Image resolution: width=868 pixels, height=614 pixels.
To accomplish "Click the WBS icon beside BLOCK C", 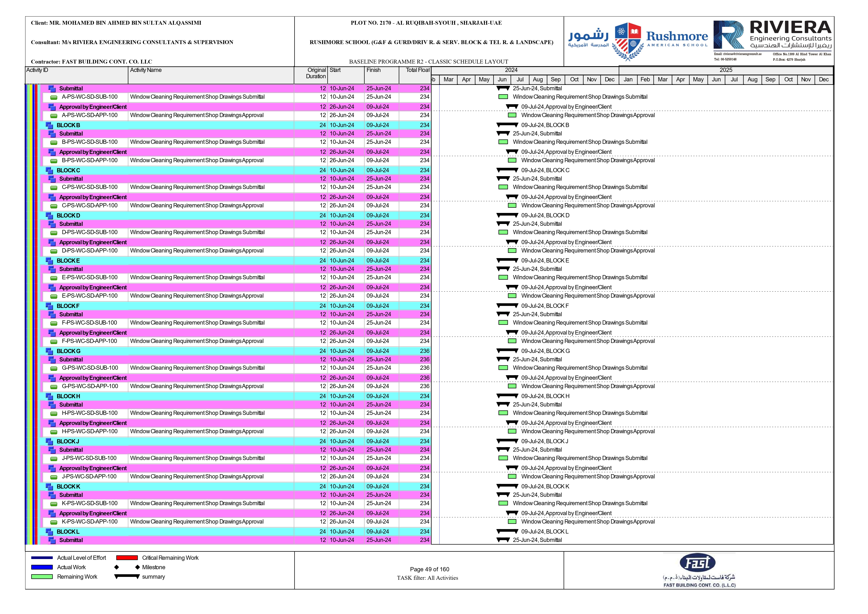I will click(49, 170).
